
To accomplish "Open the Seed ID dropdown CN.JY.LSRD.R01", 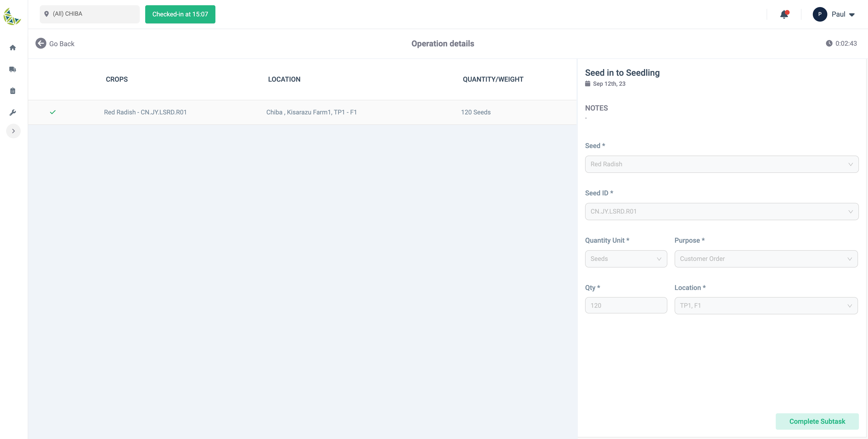I will coord(722,211).
